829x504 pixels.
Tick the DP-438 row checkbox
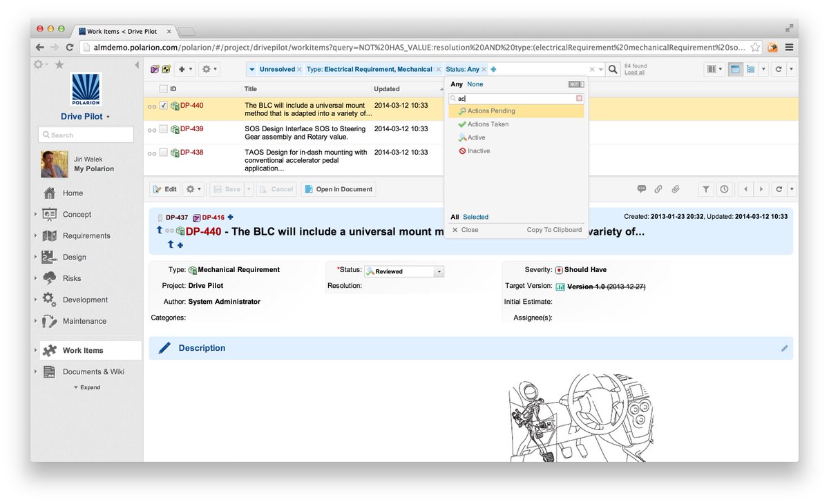pos(164,153)
